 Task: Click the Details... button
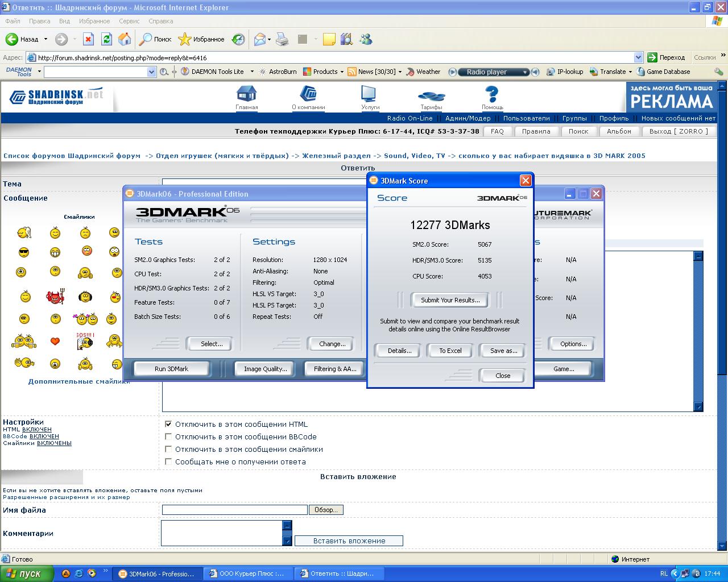[x=399, y=351]
